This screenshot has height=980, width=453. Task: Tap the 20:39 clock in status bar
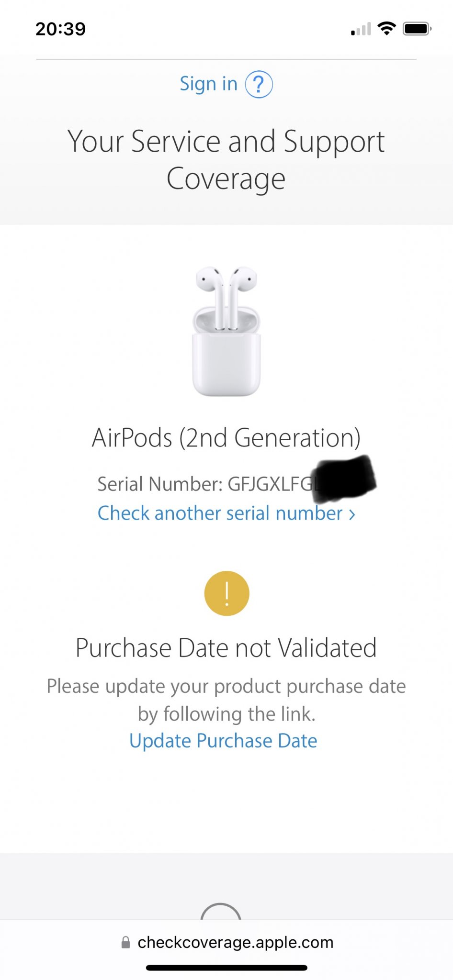pyautogui.click(x=61, y=29)
